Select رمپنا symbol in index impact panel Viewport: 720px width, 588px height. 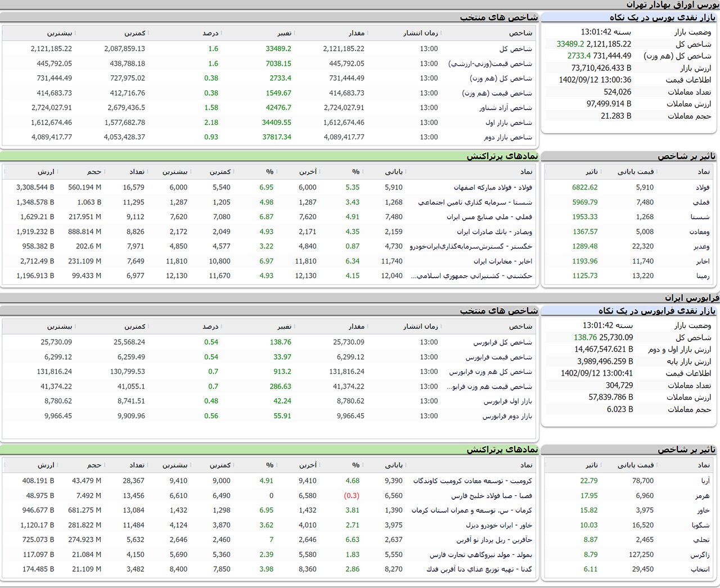click(x=703, y=276)
